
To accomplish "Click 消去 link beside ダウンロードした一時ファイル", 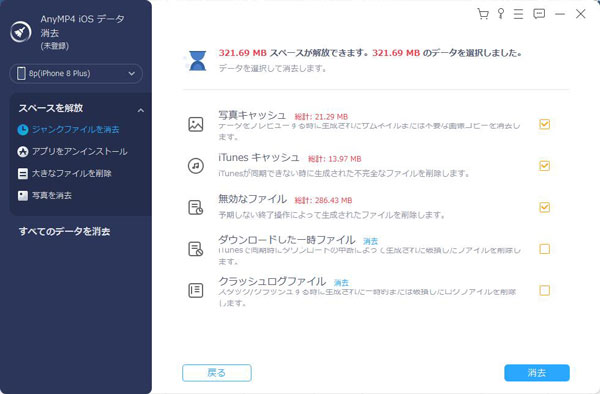I will coord(370,241).
